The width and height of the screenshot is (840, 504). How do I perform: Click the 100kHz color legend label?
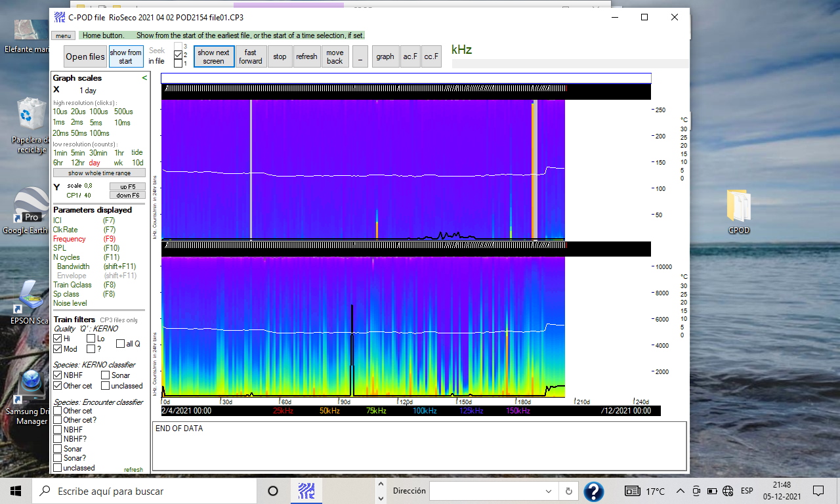coord(425,411)
